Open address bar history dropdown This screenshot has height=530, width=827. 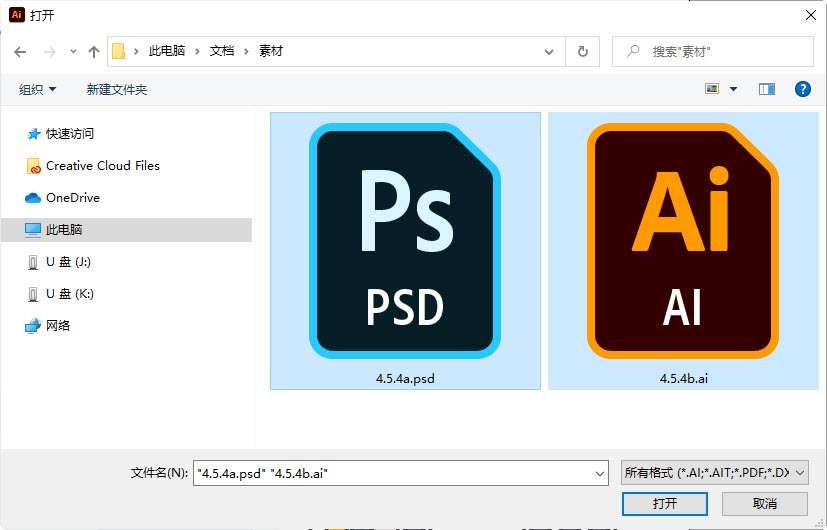coord(549,52)
